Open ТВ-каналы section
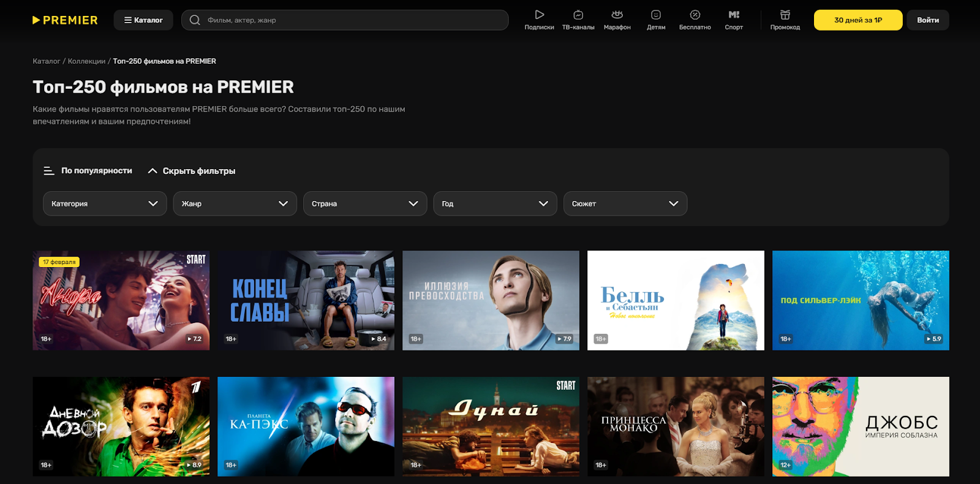Viewport: 980px width, 484px height. 578,20
